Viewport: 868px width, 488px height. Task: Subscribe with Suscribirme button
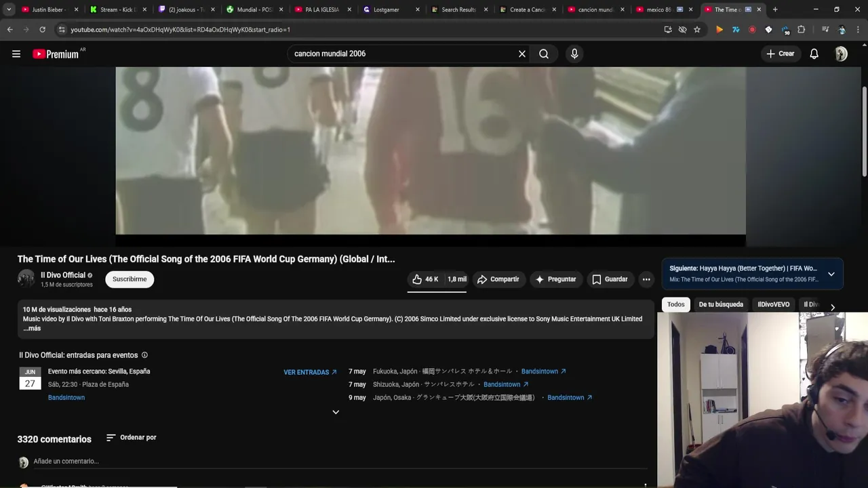(130, 279)
